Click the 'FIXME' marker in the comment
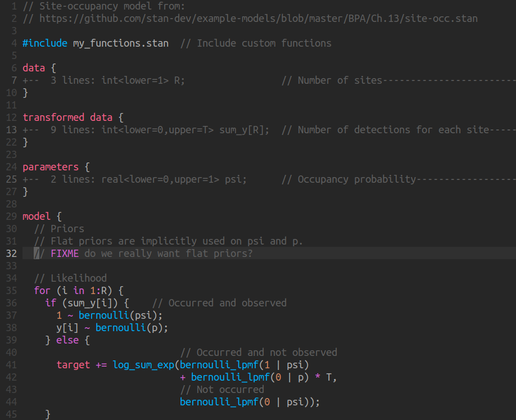The width and height of the screenshot is (516, 420). coord(65,254)
